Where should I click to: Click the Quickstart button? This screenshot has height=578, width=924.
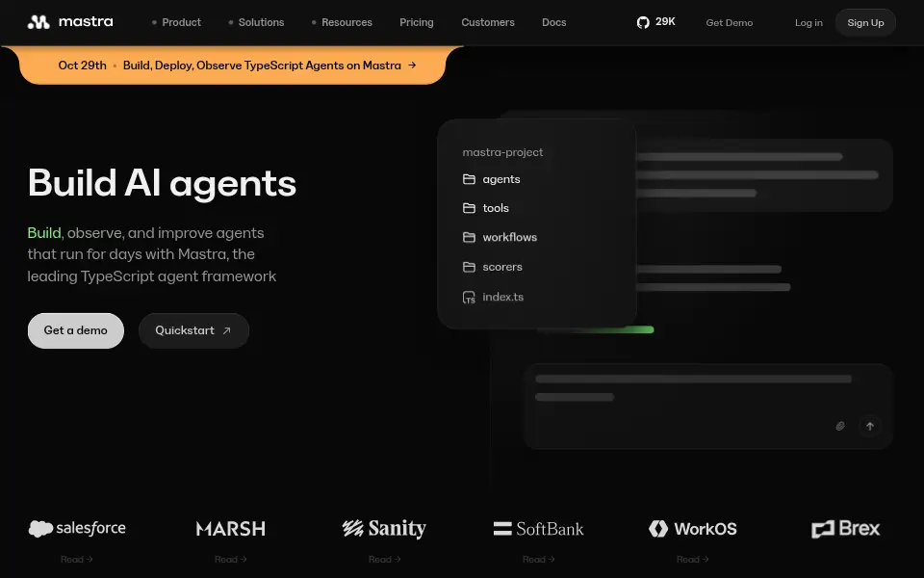[x=193, y=330]
